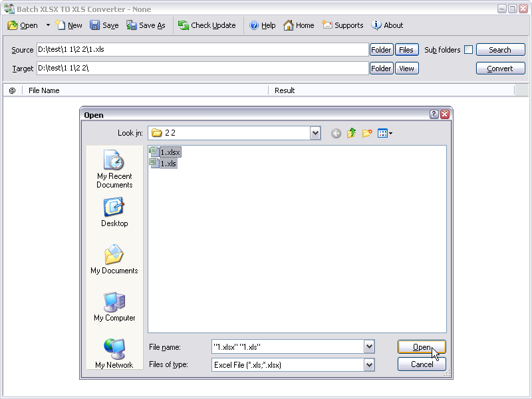Image resolution: width=532 pixels, height=399 pixels.
Task: Select the 1.xls file
Action: [163, 164]
